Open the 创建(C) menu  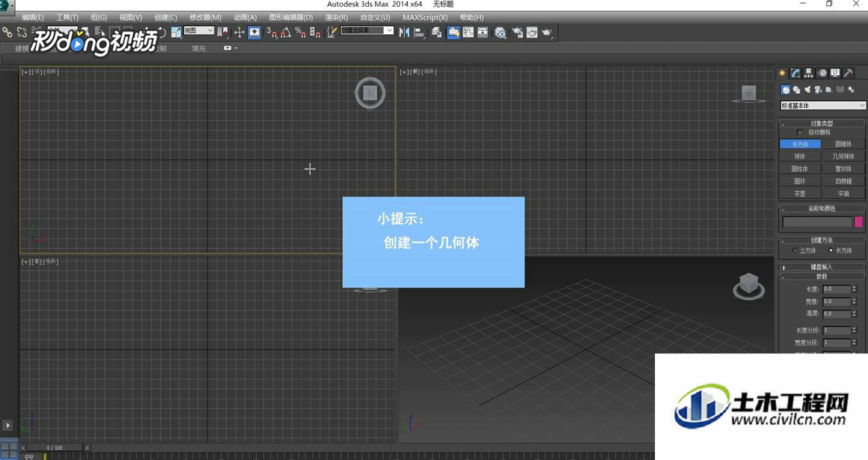click(x=165, y=18)
